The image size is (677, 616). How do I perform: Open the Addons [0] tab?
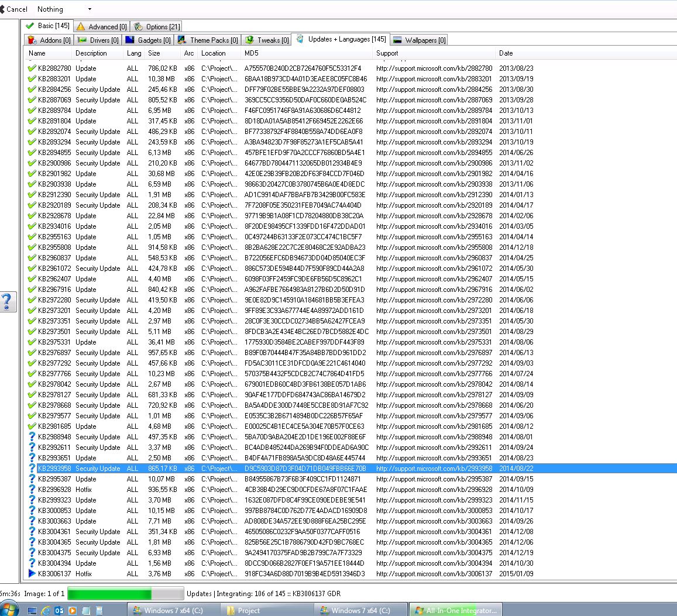tap(49, 40)
